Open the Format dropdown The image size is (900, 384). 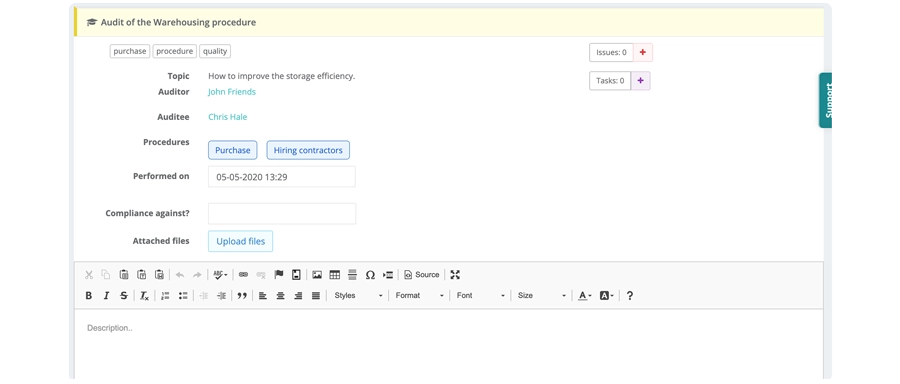[420, 296]
